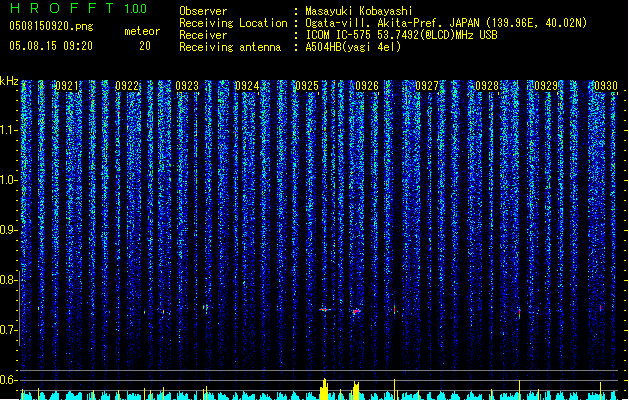Click the observer name Masayuki Kobayashi
Viewport: 629px width, 400px height.
click(359, 11)
